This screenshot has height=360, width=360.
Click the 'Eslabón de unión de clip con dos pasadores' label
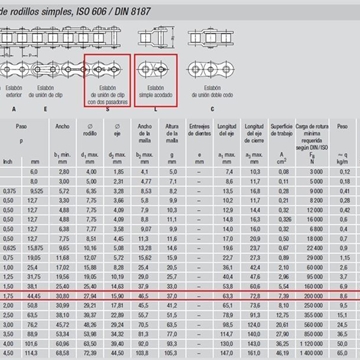[107, 95]
